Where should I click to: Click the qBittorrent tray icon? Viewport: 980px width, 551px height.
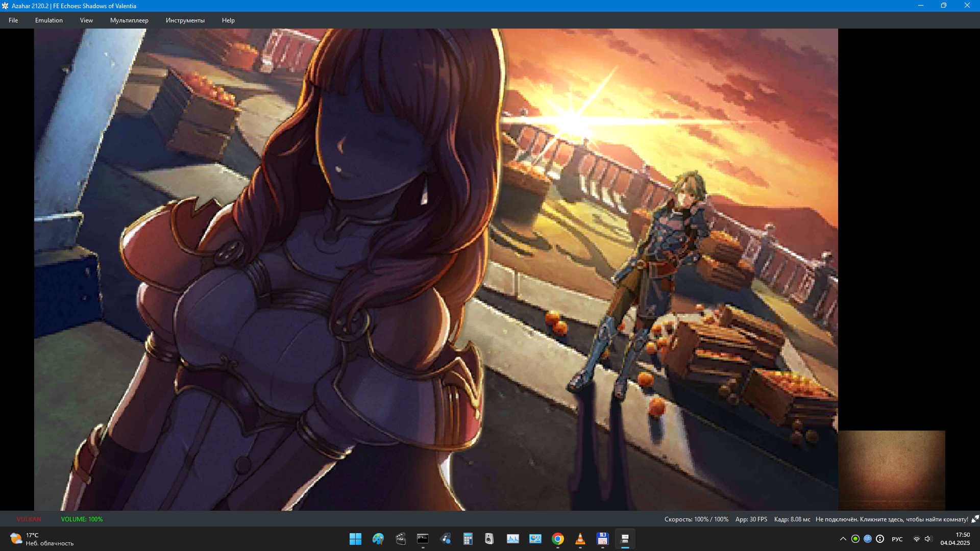click(868, 539)
